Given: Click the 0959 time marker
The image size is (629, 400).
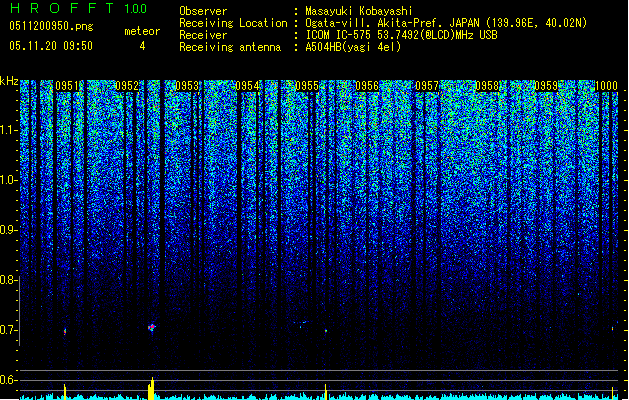Looking at the screenshot, I should point(546,86).
